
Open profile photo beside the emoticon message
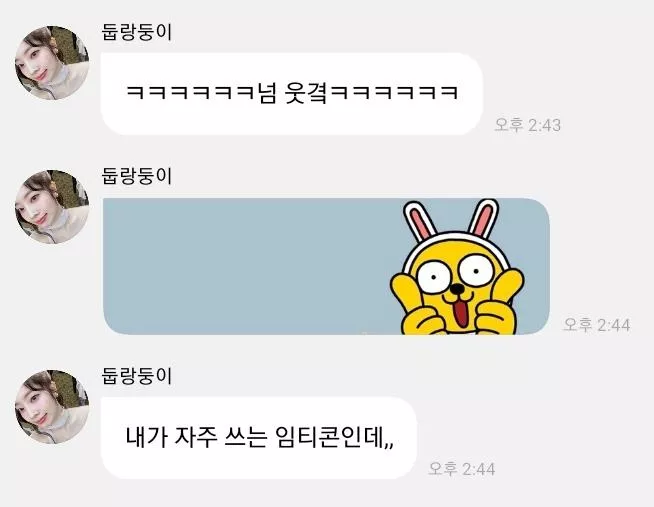(x=52, y=207)
